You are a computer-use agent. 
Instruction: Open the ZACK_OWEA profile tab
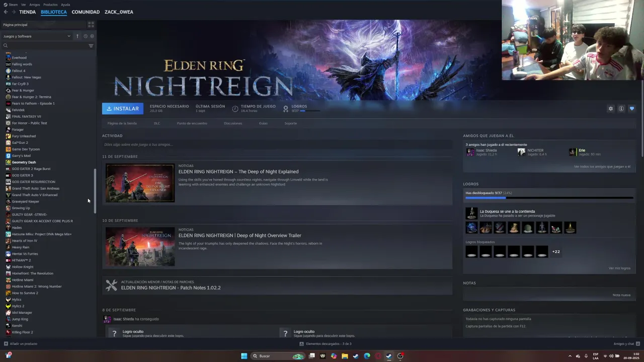(119, 12)
